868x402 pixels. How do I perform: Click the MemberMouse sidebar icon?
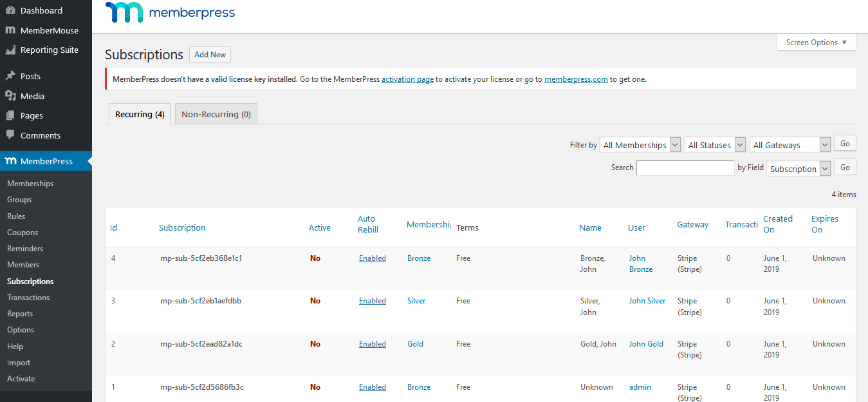(10, 30)
